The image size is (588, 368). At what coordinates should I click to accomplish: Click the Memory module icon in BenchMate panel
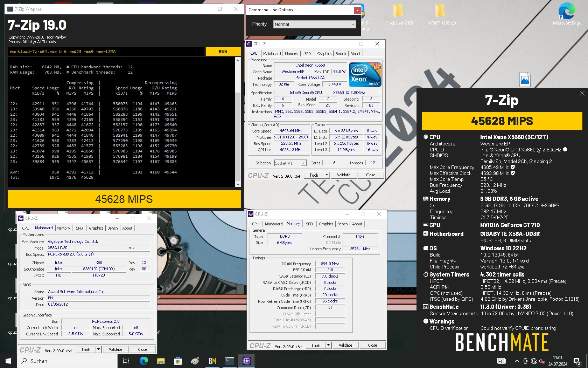click(426, 199)
